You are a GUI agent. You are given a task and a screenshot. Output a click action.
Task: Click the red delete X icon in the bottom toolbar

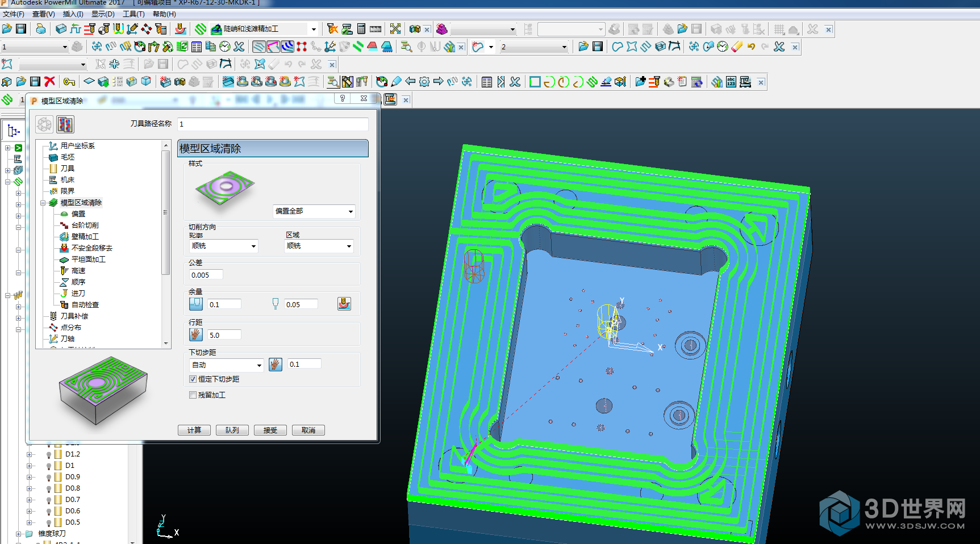pos(50,82)
